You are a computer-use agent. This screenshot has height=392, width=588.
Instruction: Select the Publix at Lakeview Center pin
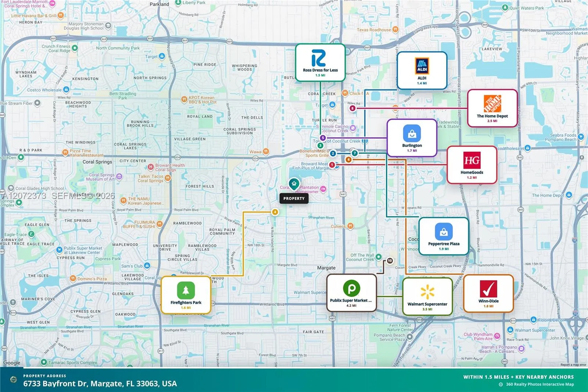(x=59, y=250)
